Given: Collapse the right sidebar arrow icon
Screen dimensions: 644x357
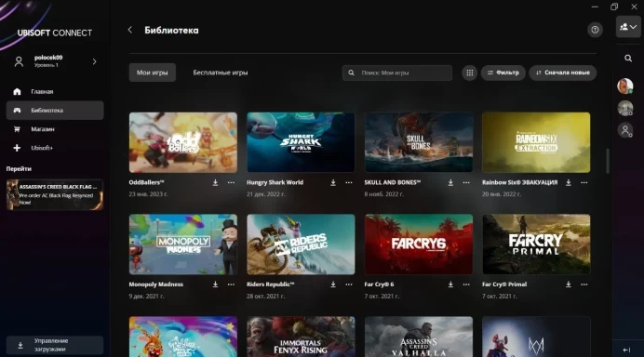Looking at the screenshot, I should point(626,350).
